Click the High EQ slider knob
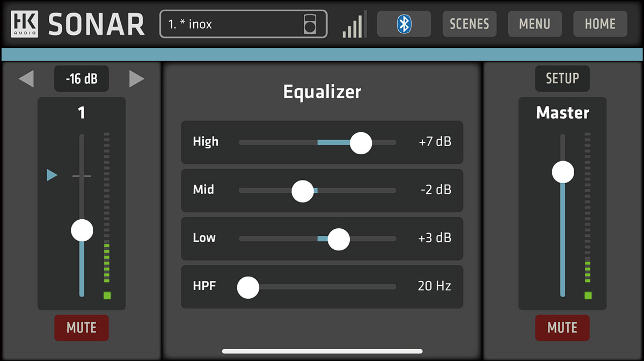The image size is (644, 361). pos(361,143)
